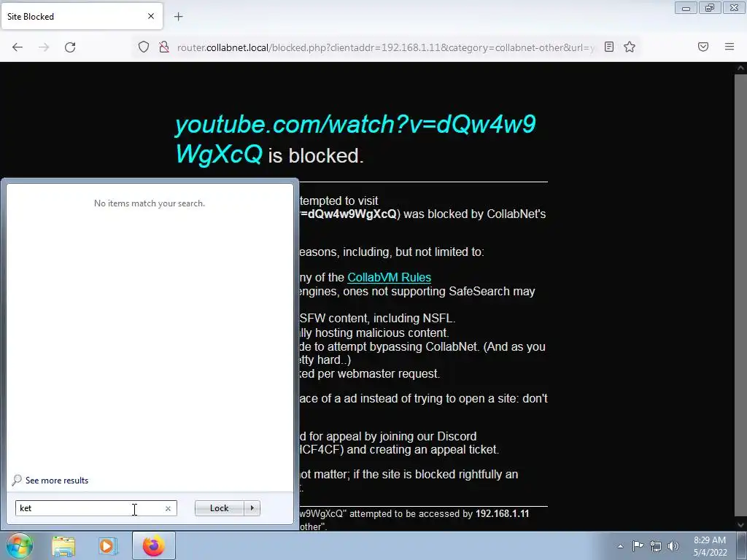Viewport: 747px width, 560px height.
Task: Click the forward navigation arrow
Action: pyautogui.click(x=44, y=47)
